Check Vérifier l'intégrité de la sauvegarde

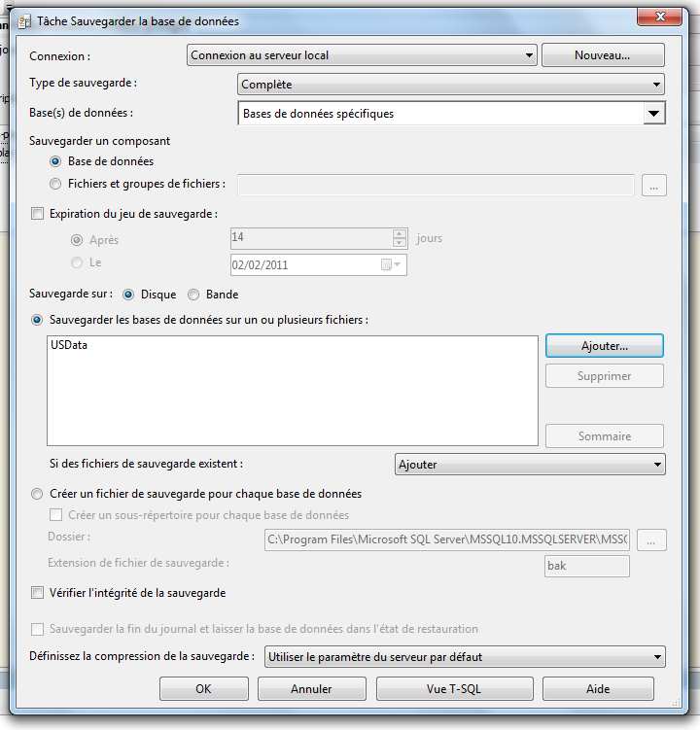(x=38, y=593)
